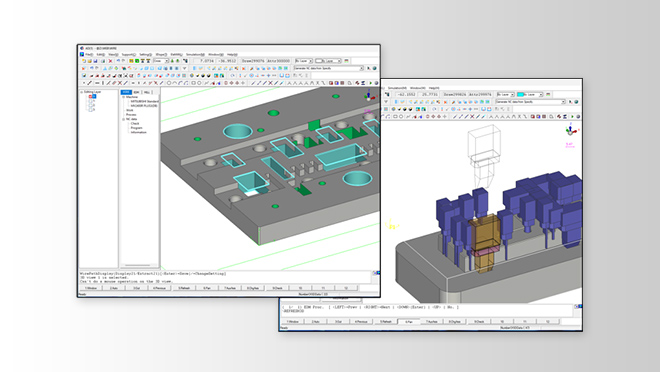Click the 6 Pan button in back window
Screen dimensions: 660x372
point(409,322)
